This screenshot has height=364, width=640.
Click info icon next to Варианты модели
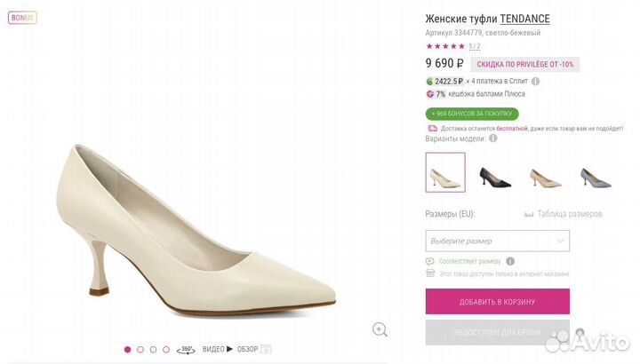click(493, 138)
